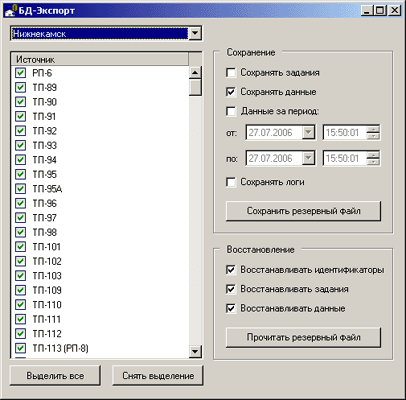Open the 'от' date dropdown calendar

click(x=308, y=132)
